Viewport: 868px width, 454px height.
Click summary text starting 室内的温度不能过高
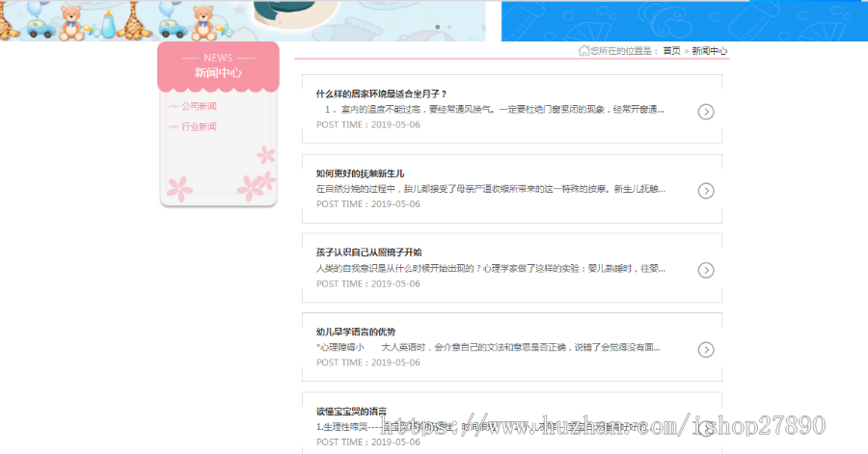tap(495, 110)
